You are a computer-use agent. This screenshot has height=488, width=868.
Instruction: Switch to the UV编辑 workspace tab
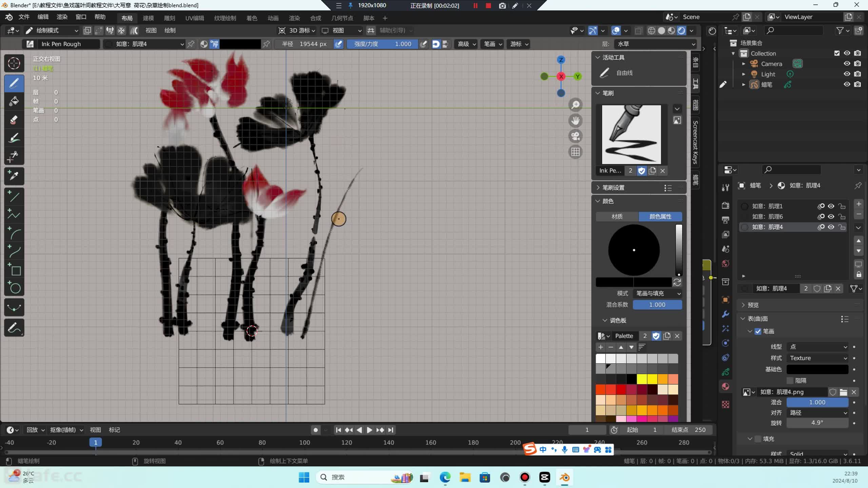195,18
